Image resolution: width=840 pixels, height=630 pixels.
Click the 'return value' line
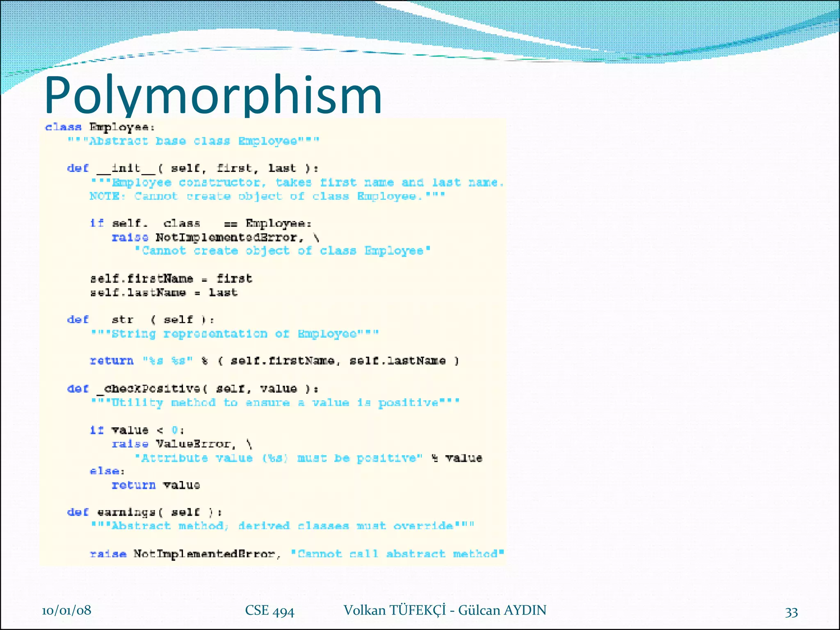pos(156,485)
